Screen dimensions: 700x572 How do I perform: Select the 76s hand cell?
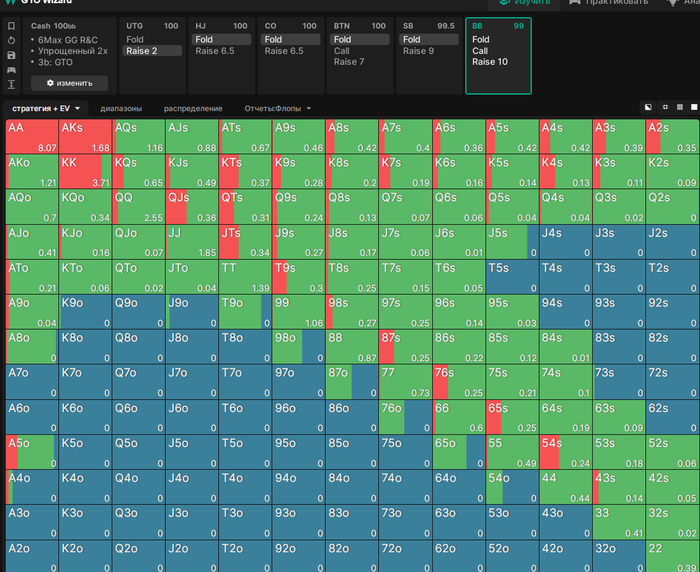pos(458,382)
